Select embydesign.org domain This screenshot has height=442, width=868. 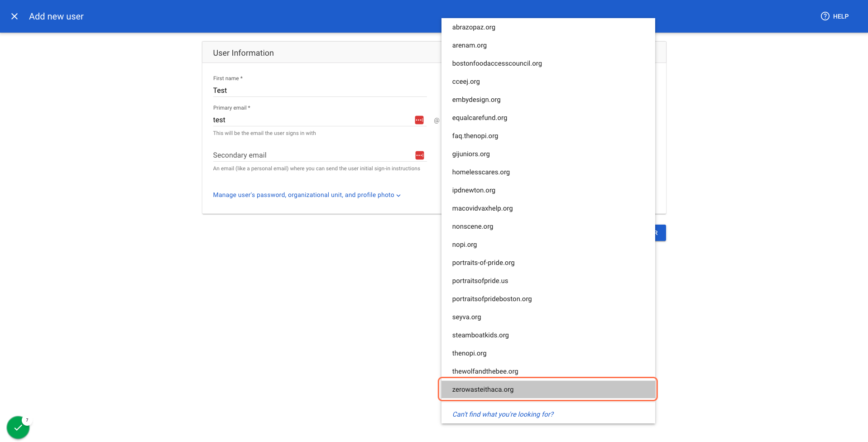click(x=548, y=100)
